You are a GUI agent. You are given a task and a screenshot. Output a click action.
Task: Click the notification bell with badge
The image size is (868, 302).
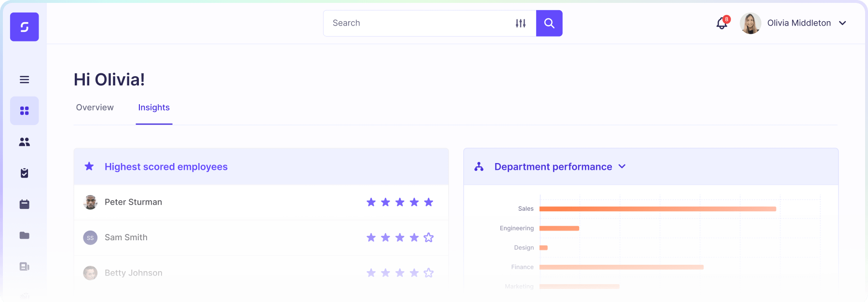pos(722,23)
